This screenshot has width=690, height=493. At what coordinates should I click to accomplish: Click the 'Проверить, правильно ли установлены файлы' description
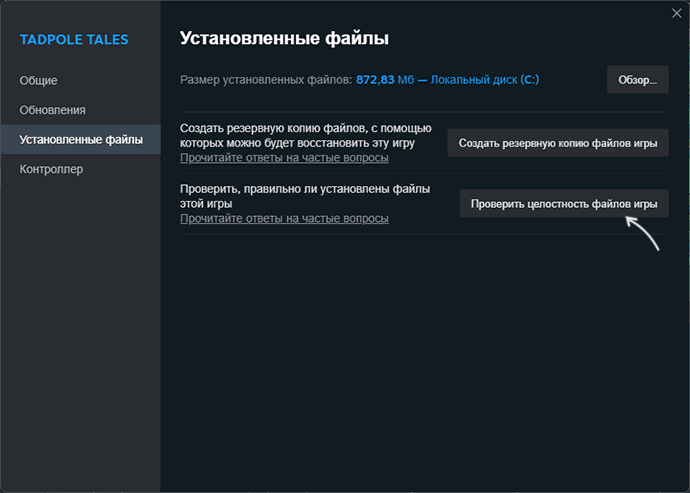point(305,189)
